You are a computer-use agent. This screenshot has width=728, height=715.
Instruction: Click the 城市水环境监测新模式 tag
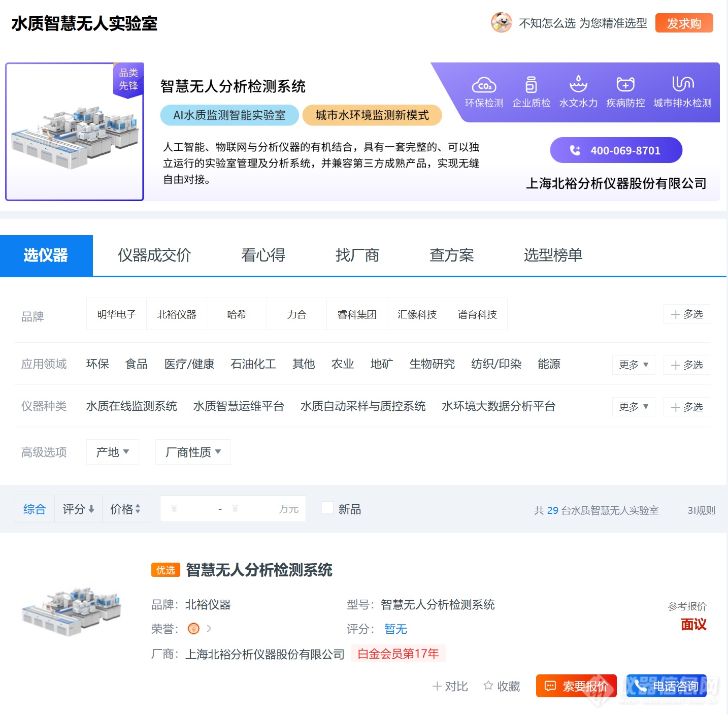372,115
